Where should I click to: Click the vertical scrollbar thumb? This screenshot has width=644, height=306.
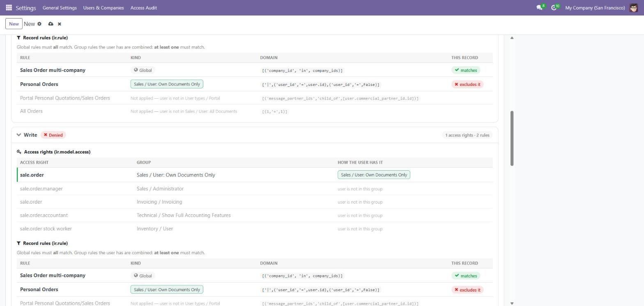click(512, 138)
